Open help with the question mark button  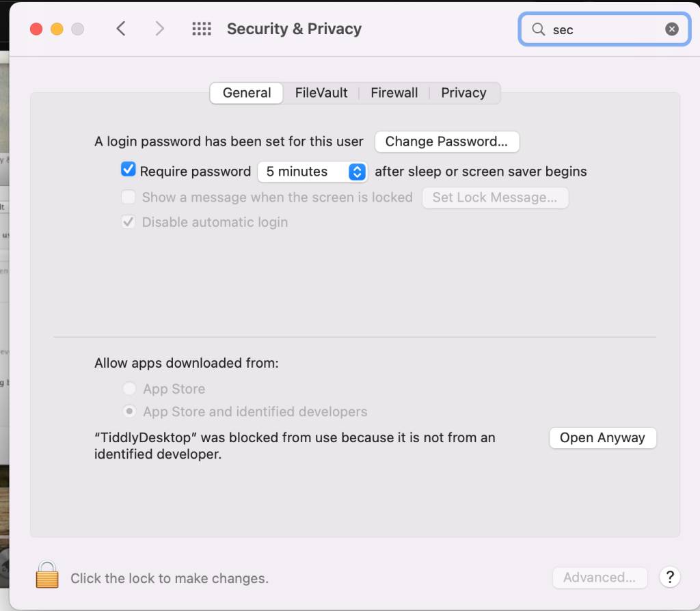(x=670, y=576)
